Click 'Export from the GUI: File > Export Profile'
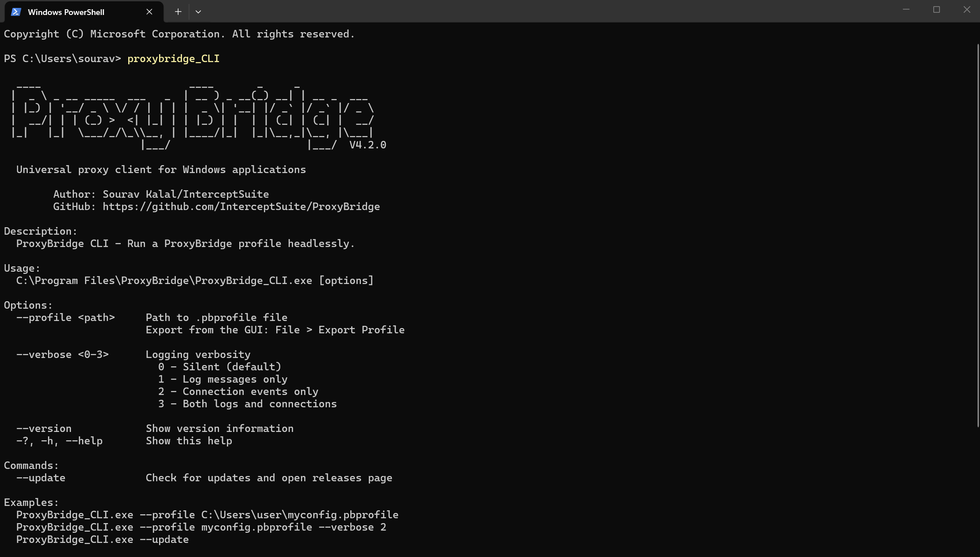980x557 pixels. pyautogui.click(x=275, y=330)
